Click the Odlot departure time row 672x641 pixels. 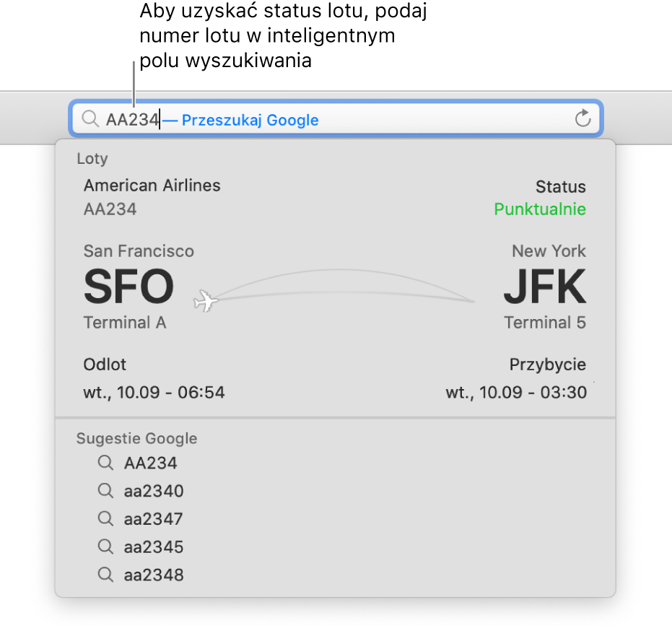pos(154,393)
